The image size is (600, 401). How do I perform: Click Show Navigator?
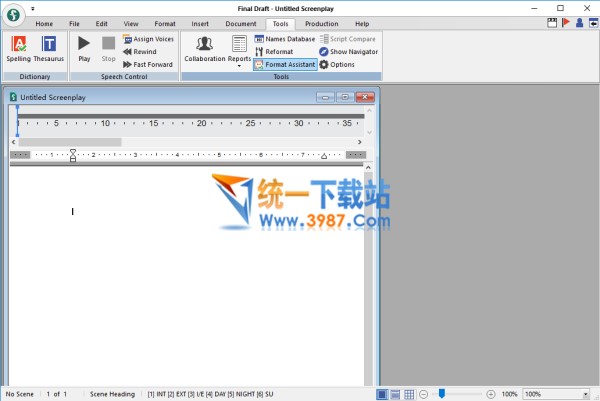349,52
